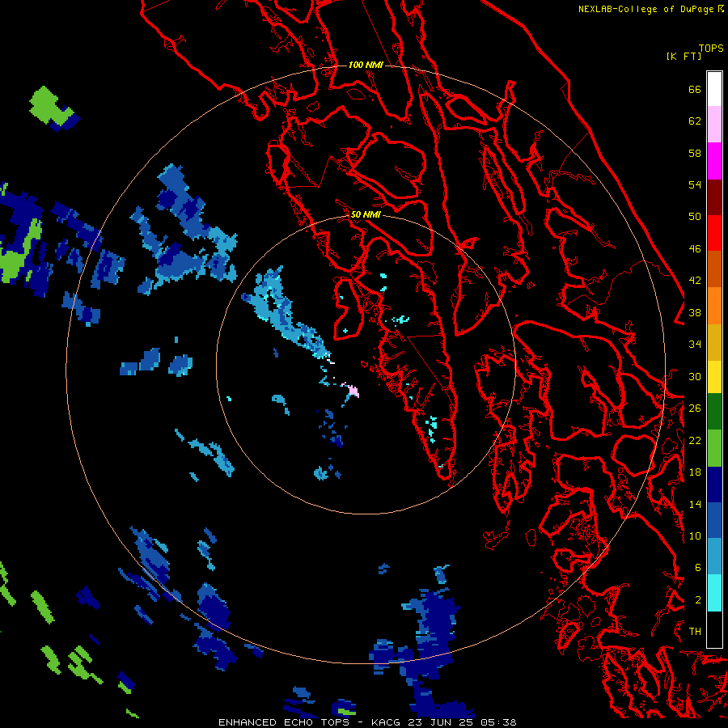The image size is (728, 728).
Task: Click the "KACG" radar site identifier
Action: 387,722
